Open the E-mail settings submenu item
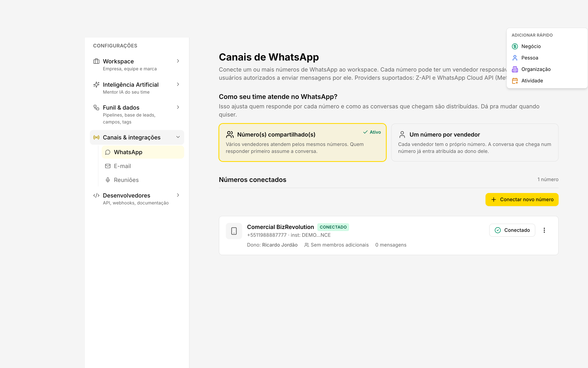Screen dimensions: 588x368 [x=143, y=166]
